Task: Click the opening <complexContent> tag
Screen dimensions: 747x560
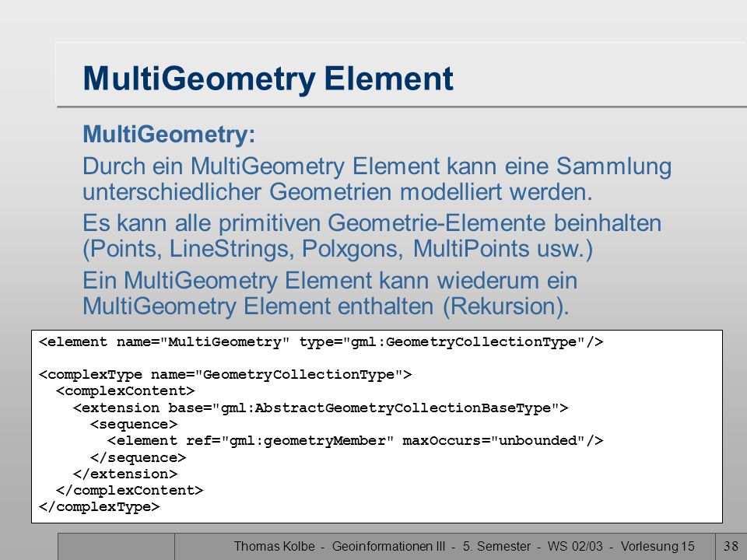Action: tap(125, 391)
